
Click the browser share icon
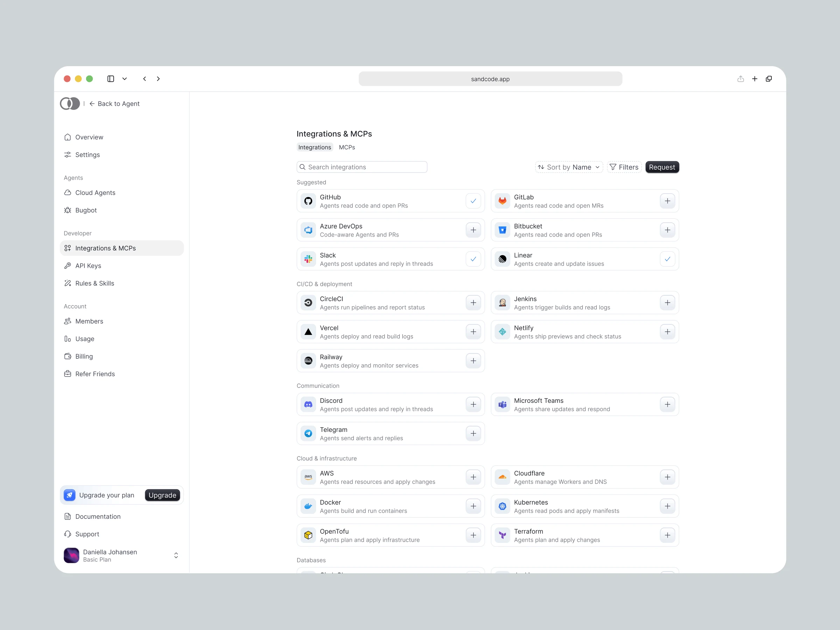[x=741, y=79]
